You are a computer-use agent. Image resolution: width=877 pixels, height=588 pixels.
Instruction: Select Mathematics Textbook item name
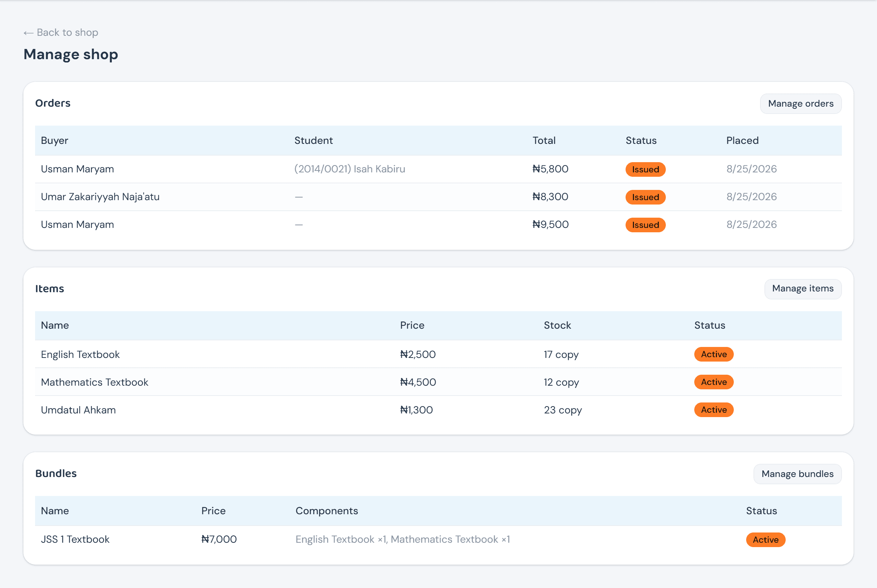[x=95, y=382]
